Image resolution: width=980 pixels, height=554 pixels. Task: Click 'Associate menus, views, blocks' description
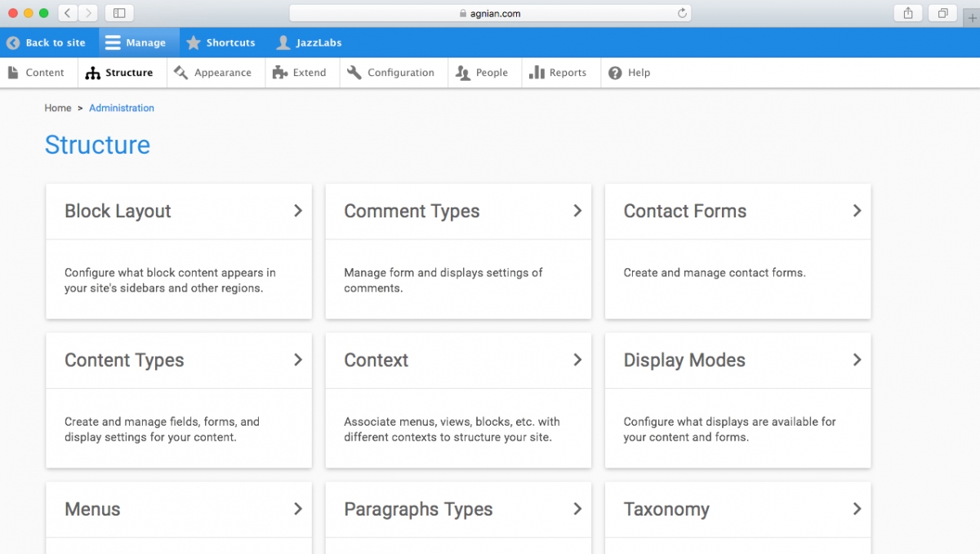point(452,429)
